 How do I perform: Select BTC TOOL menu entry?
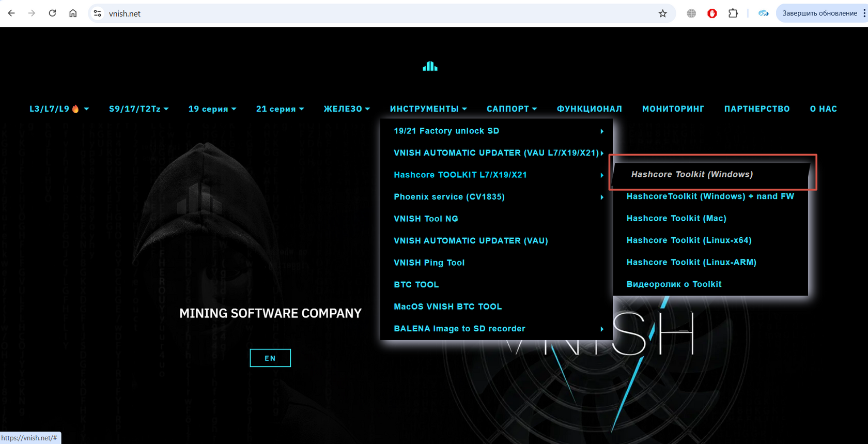[x=497, y=285]
